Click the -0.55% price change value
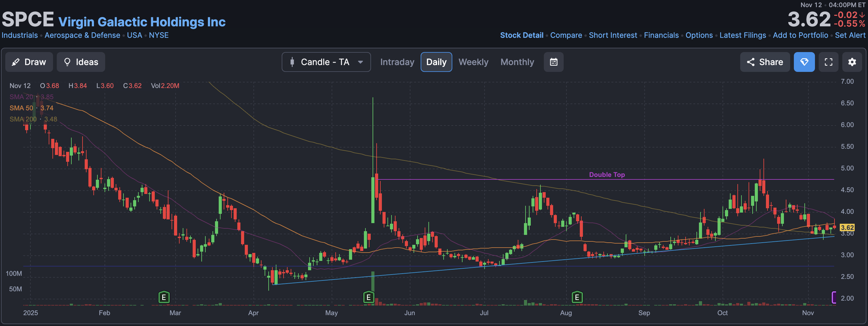 [849, 24]
